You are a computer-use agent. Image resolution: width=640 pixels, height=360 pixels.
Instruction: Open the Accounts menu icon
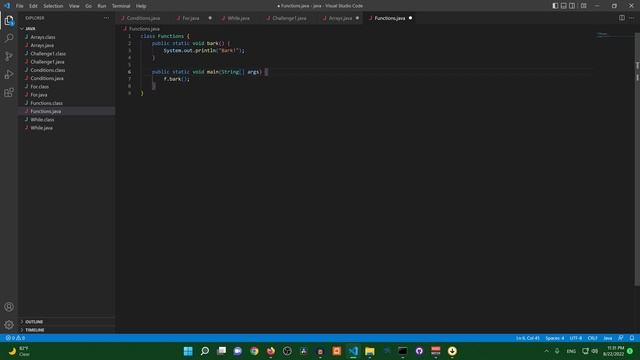(9, 307)
